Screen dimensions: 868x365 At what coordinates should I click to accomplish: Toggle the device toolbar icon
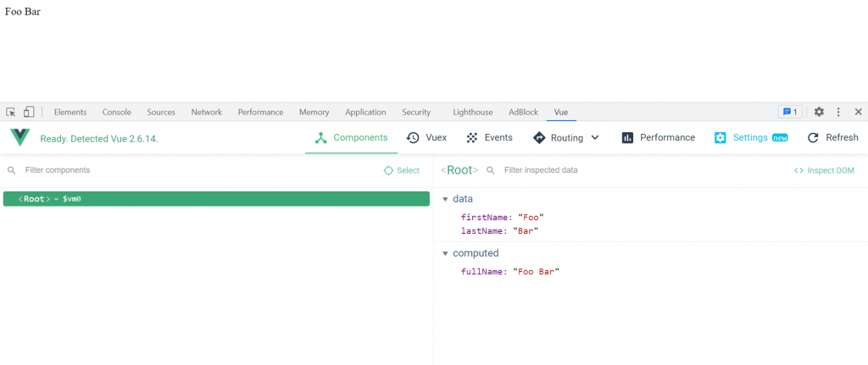click(x=29, y=112)
